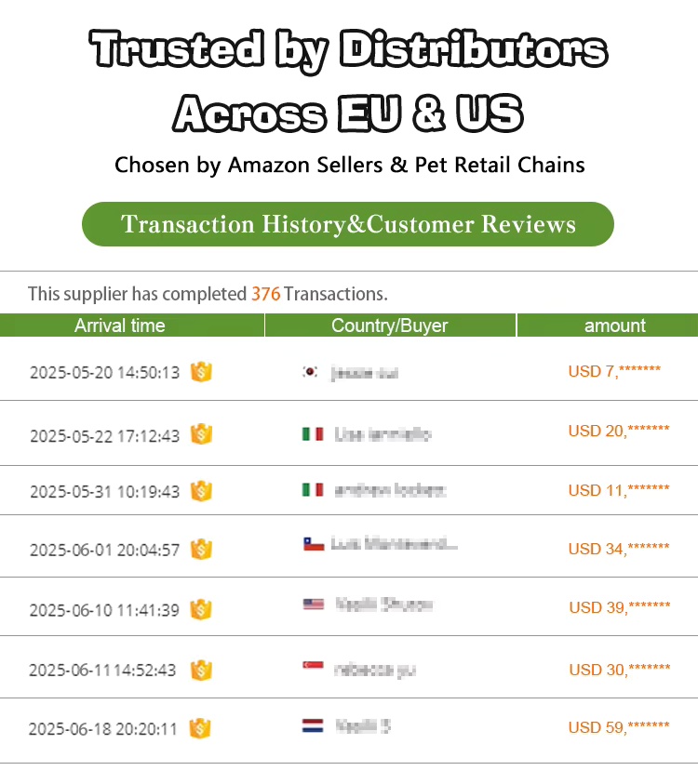Click Transaction History&Customer Reviews green button
Image resolution: width=698 pixels, height=784 pixels.
pos(348,224)
